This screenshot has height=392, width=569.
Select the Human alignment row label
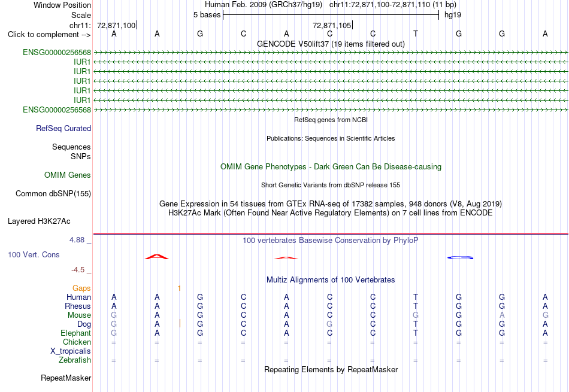tap(78, 297)
